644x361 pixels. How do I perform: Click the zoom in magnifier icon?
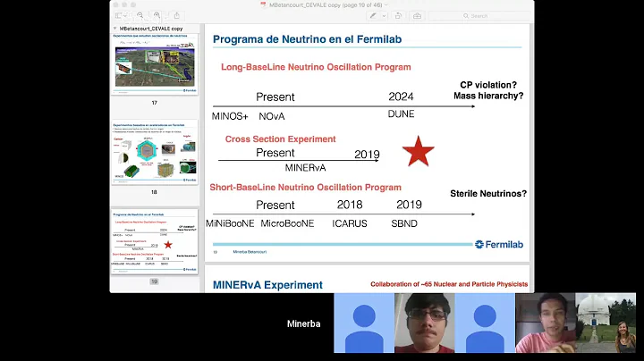[157, 15]
